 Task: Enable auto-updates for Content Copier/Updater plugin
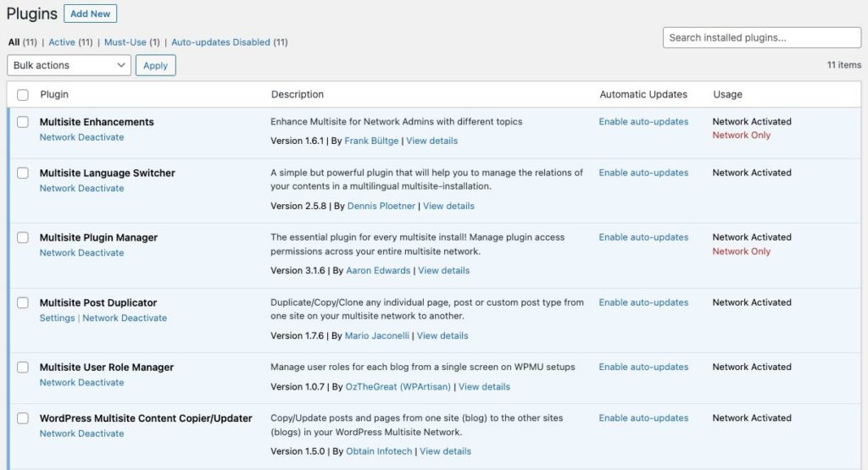(644, 418)
